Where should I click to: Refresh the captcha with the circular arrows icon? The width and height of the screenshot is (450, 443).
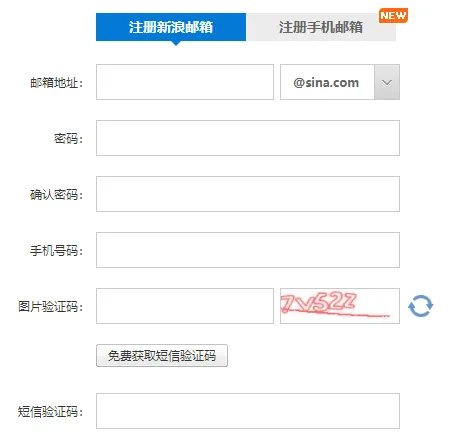[x=420, y=306]
